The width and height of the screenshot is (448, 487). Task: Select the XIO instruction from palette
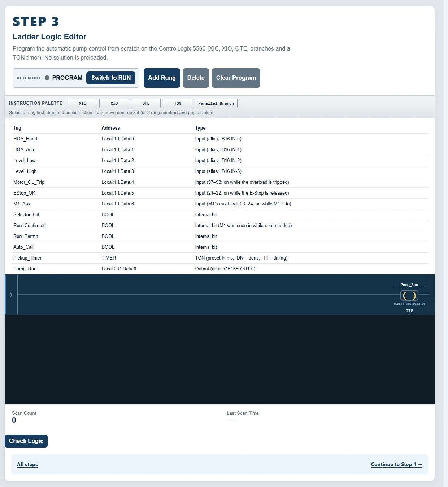114,103
